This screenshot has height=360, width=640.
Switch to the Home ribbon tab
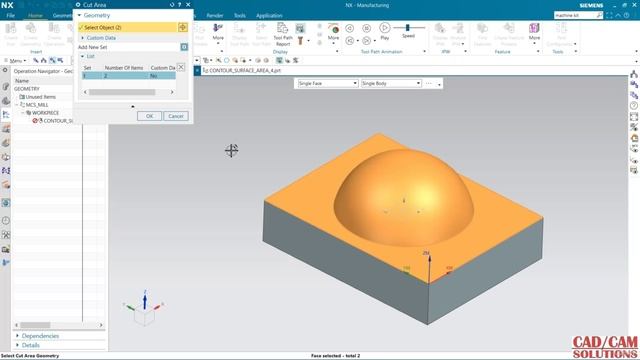click(35, 16)
